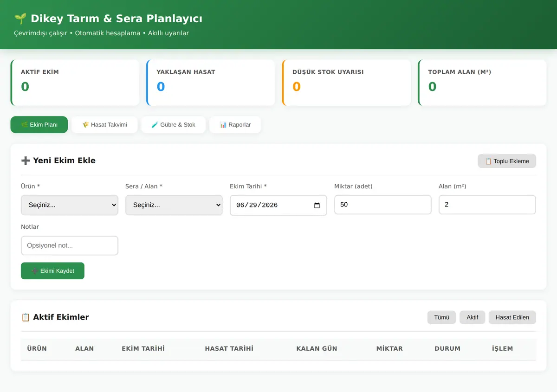Click the KALAN GÜN column header
Image resolution: width=557 pixels, height=392 pixels.
pos(317,348)
